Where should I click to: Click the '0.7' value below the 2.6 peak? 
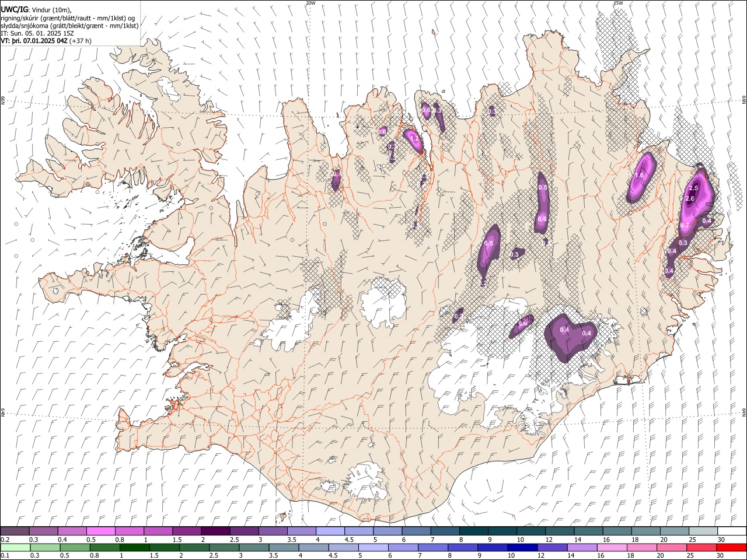685,226
